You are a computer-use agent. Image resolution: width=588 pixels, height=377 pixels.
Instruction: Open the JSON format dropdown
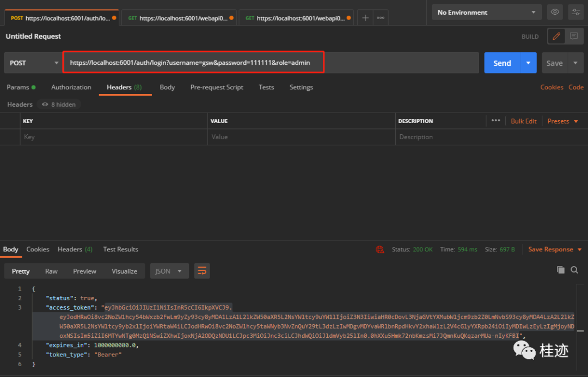169,271
